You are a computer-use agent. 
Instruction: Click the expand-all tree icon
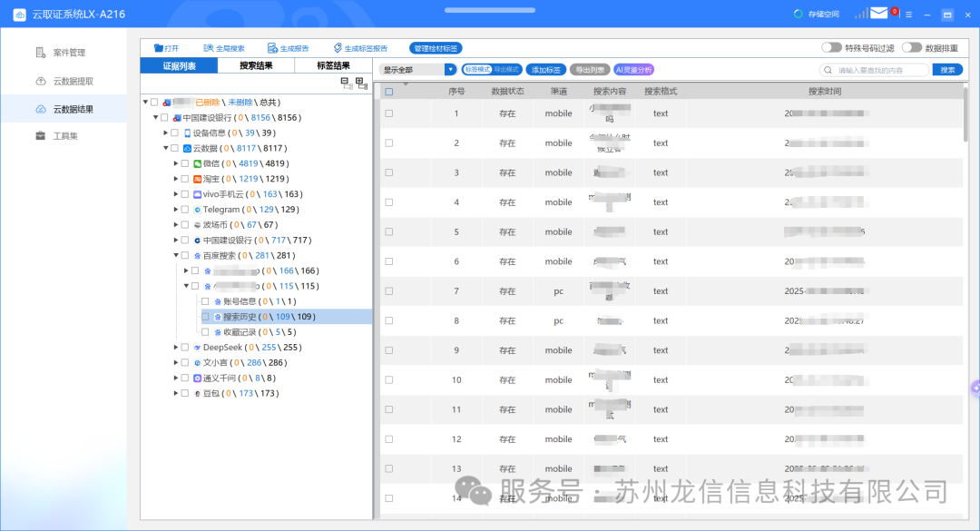[361, 83]
